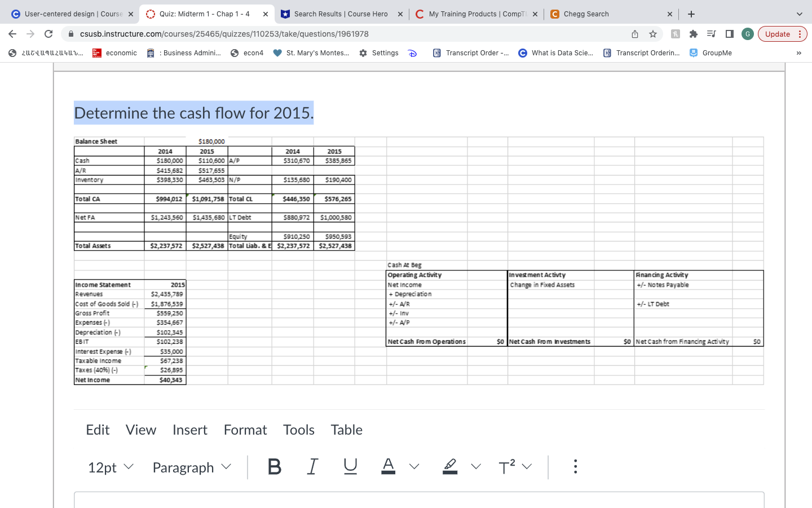Viewport: 812px width, 508px height.
Task: Toggle italic formatting
Action: [x=312, y=467]
